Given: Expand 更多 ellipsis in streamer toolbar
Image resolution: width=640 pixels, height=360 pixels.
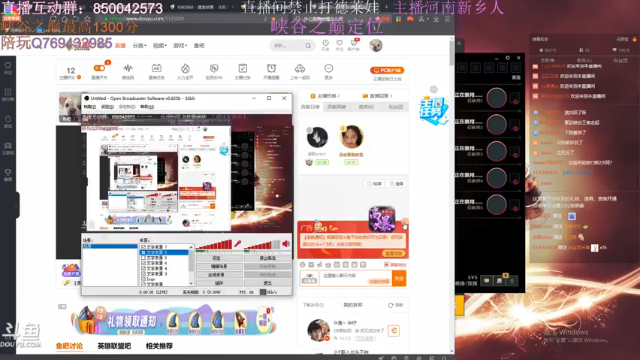Looking at the screenshot, I should pyautogui.click(x=329, y=68).
